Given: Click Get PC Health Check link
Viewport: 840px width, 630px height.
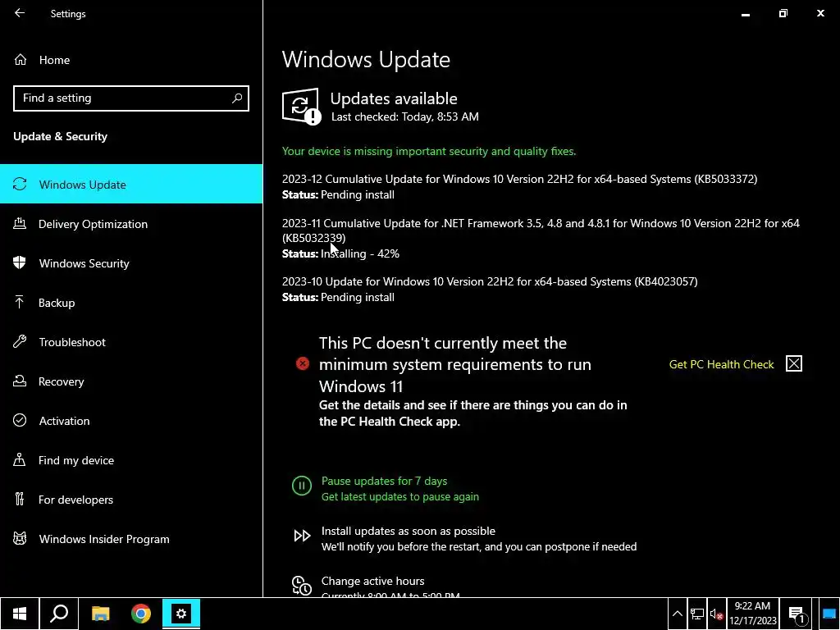Looking at the screenshot, I should click(721, 364).
